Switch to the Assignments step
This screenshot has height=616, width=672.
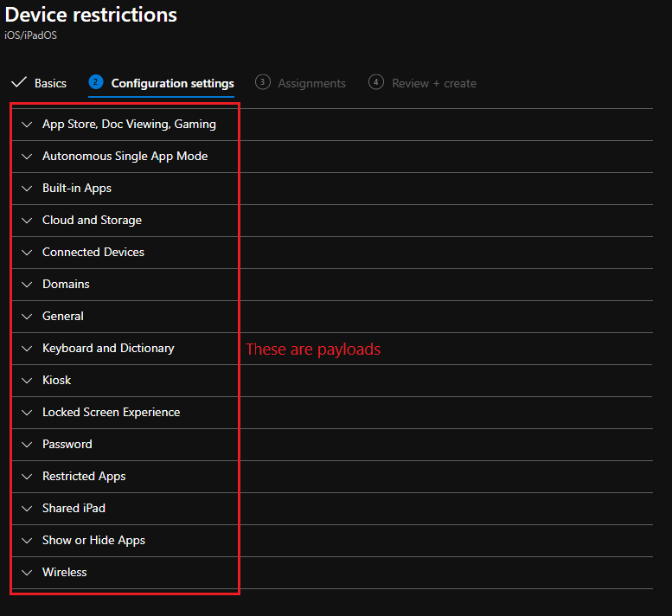pyautogui.click(x=311, y=83)
